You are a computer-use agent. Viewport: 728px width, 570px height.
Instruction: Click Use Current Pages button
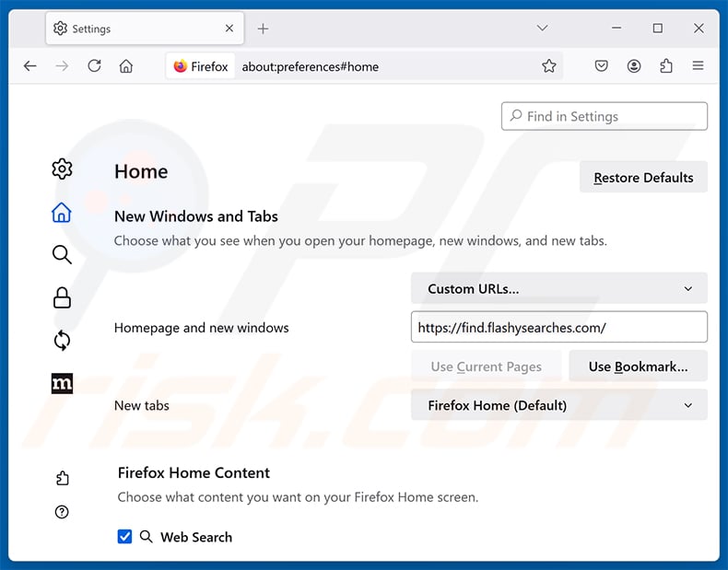pos(487,366)
